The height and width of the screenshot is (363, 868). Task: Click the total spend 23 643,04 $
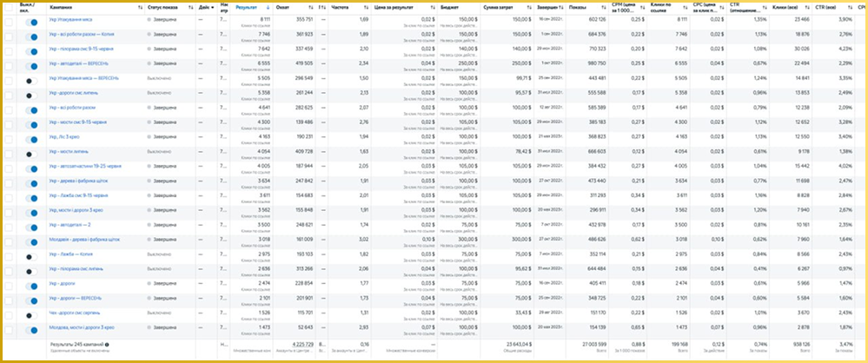click(517, 344)
